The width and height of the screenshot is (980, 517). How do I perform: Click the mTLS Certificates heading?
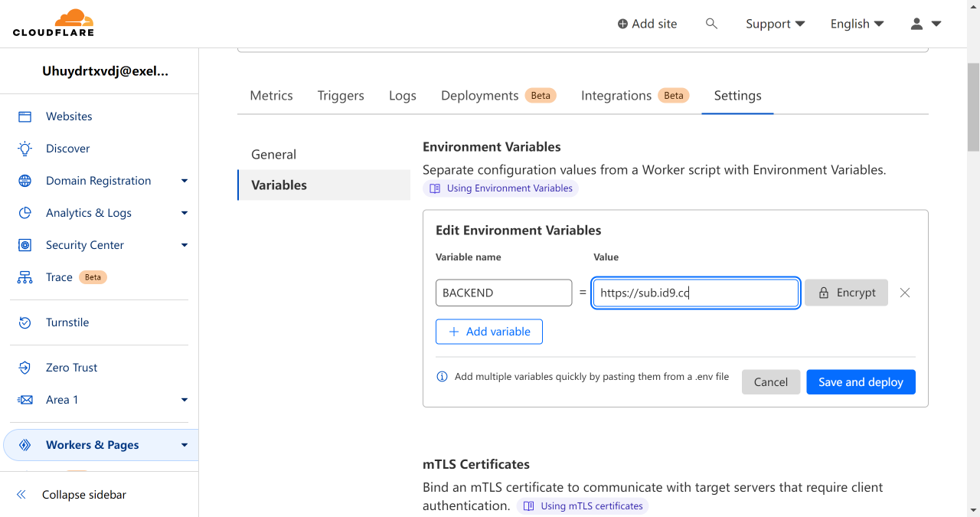(476, 464)
